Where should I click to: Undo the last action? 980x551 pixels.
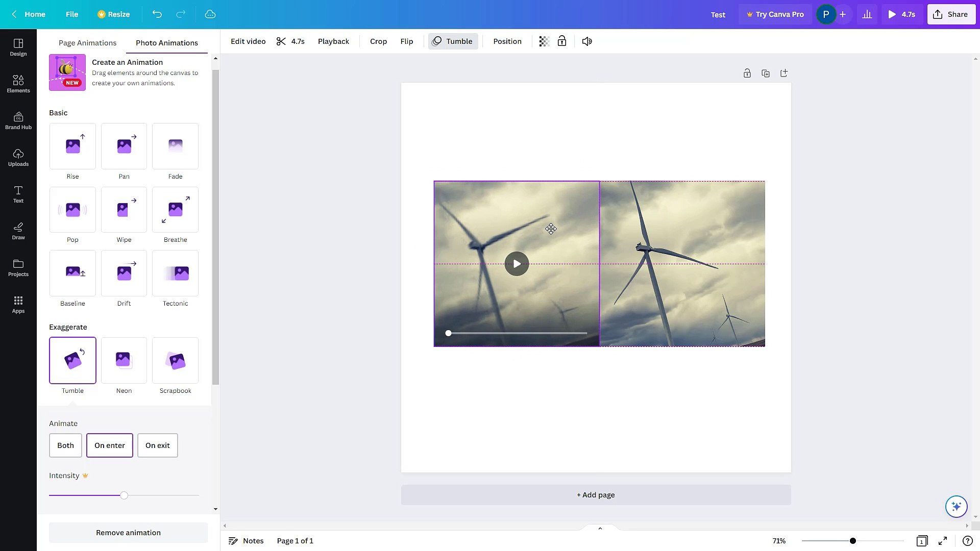click(x=157, y=14)
